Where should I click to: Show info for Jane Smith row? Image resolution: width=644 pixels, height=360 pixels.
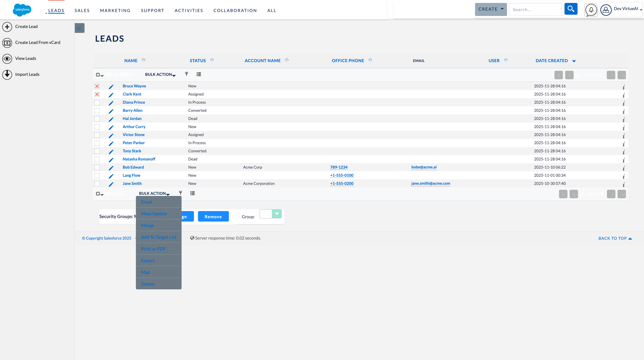point(624,185)
